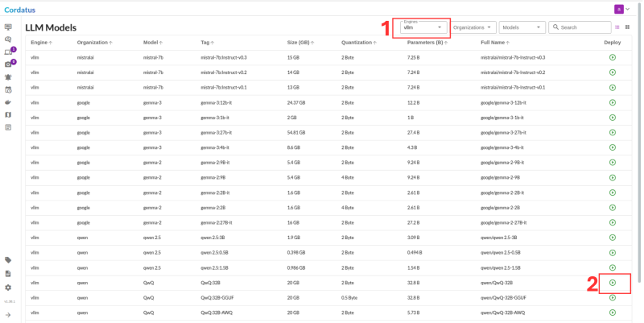
Task: Sort by Parameters (B) column
Action: (x=425, y=42)
